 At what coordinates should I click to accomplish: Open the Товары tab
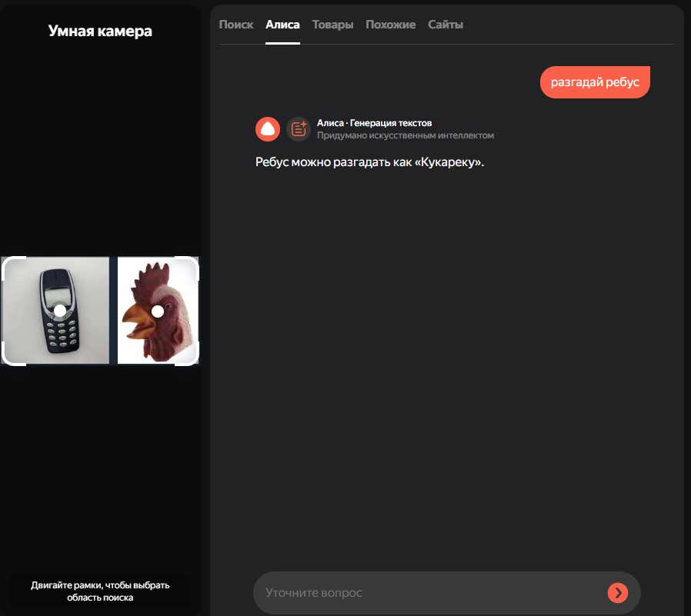point(332,25)
